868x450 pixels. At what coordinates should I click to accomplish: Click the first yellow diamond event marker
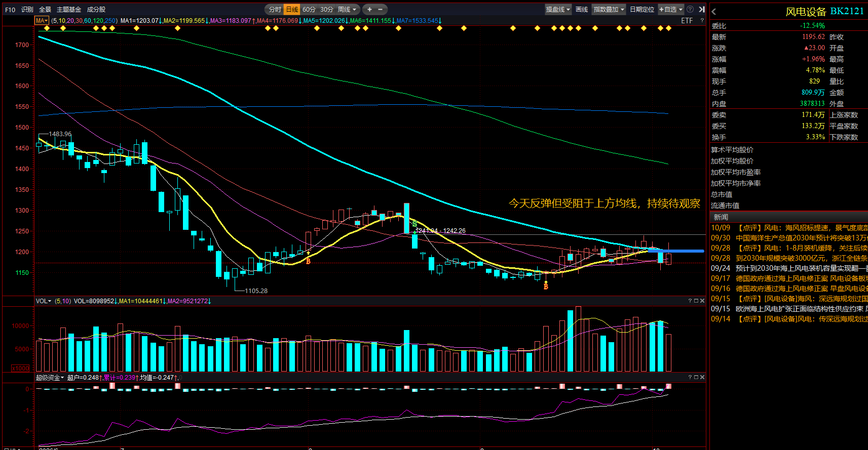coord(47,28)
